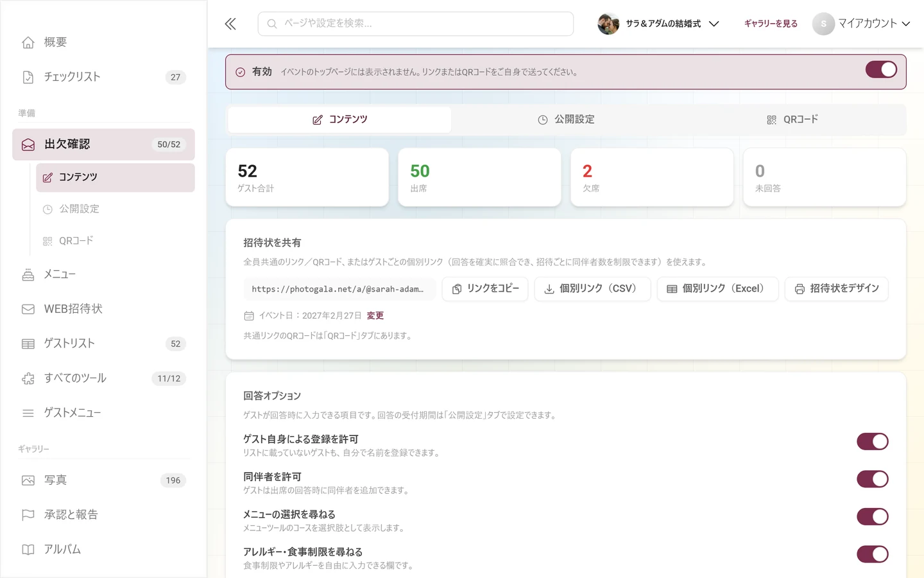Click the magnifier icon in search box
The height and width of the screenshot is (578, 924).
click(272, 24)
